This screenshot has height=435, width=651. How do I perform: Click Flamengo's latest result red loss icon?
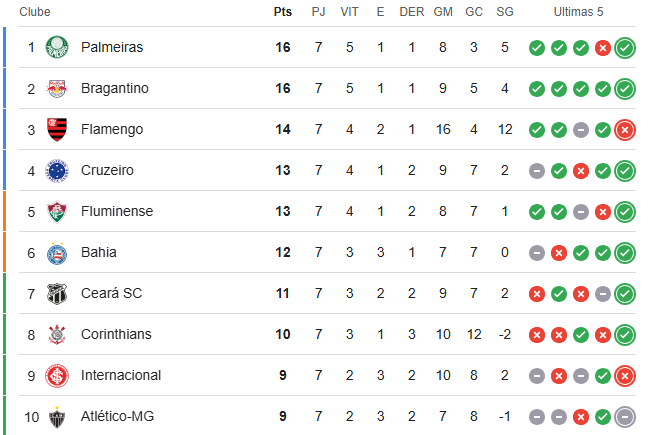click(x=625, y=130)
